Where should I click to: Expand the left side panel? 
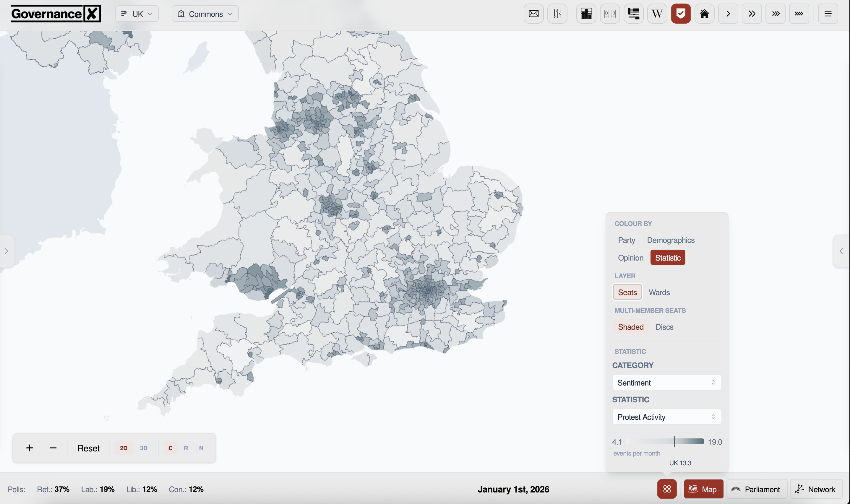(7, 251)
